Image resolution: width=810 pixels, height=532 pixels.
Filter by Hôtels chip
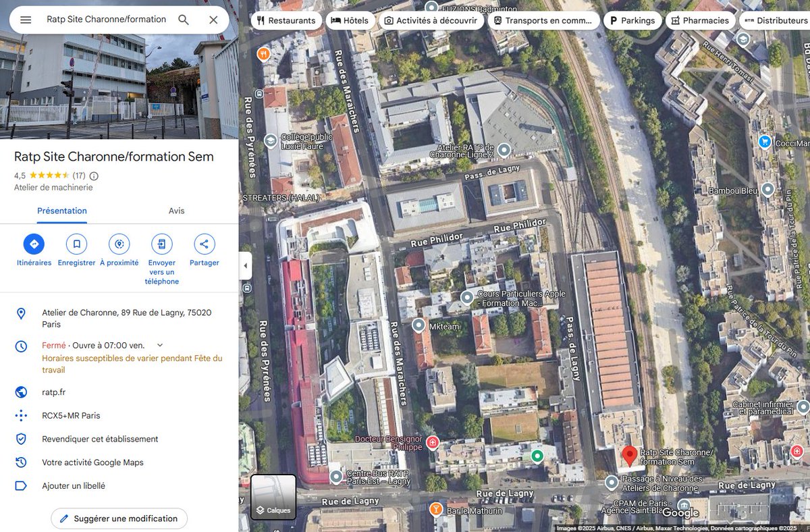click(350, 20)
